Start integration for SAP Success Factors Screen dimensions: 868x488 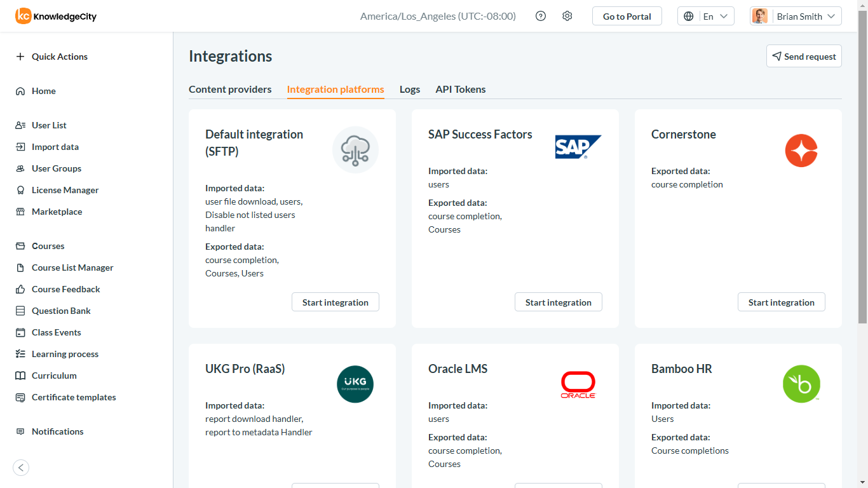point(559,302)
